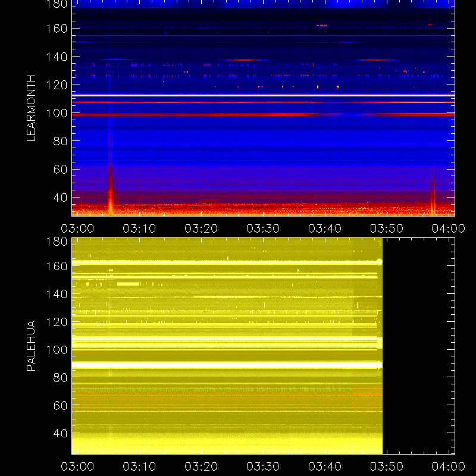
Task: Click the 03:50 time label under Learmonth plot
Action: pyautogui.click(x=386, y=228)
